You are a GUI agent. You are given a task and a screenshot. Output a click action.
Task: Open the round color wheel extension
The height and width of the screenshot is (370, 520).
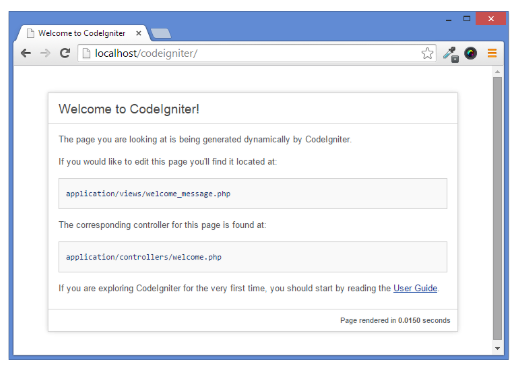[470, 53]
